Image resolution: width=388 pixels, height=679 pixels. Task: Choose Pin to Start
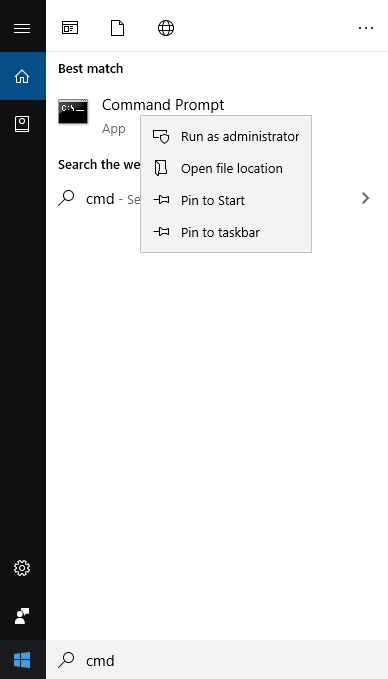pyautogui.click(x=226, y=200)
